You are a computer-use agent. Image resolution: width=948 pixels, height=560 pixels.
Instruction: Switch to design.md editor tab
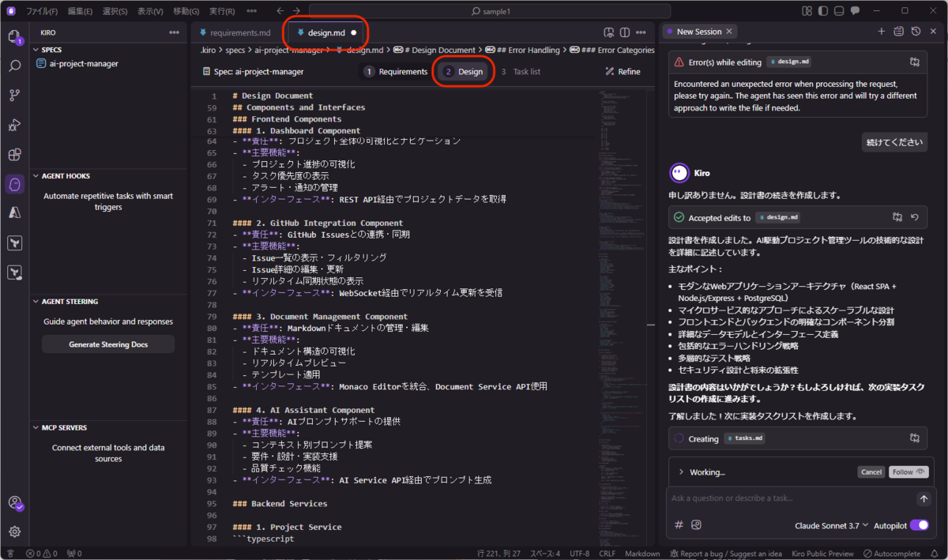325,33
